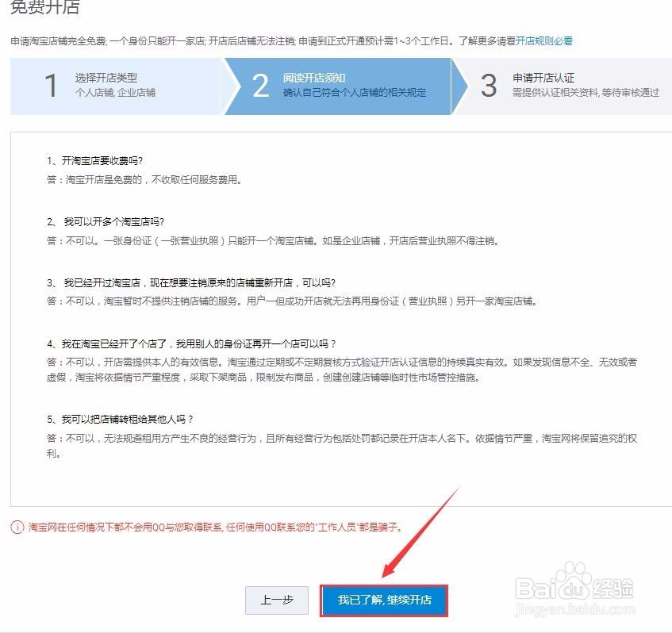Click answer 无法规避租用方产生不良的经营行为
The width and height of the screenshot is (672, 633).
click(x=342, y=446)
